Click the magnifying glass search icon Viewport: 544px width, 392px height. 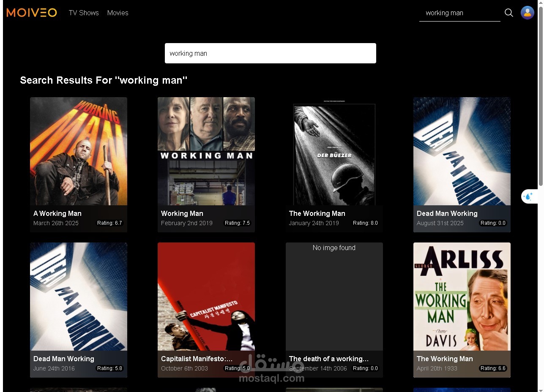coord(509,13)
